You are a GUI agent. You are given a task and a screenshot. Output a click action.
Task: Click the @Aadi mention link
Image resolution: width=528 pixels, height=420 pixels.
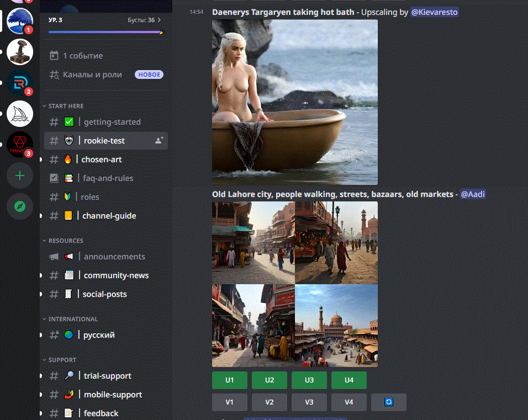point(473,194)
